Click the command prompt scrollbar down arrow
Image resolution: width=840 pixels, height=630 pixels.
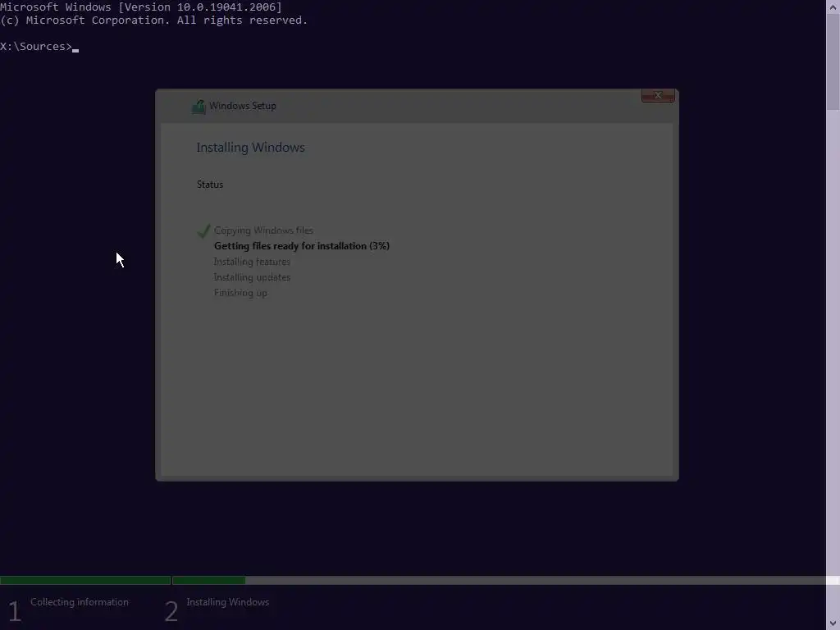[833, 623]
